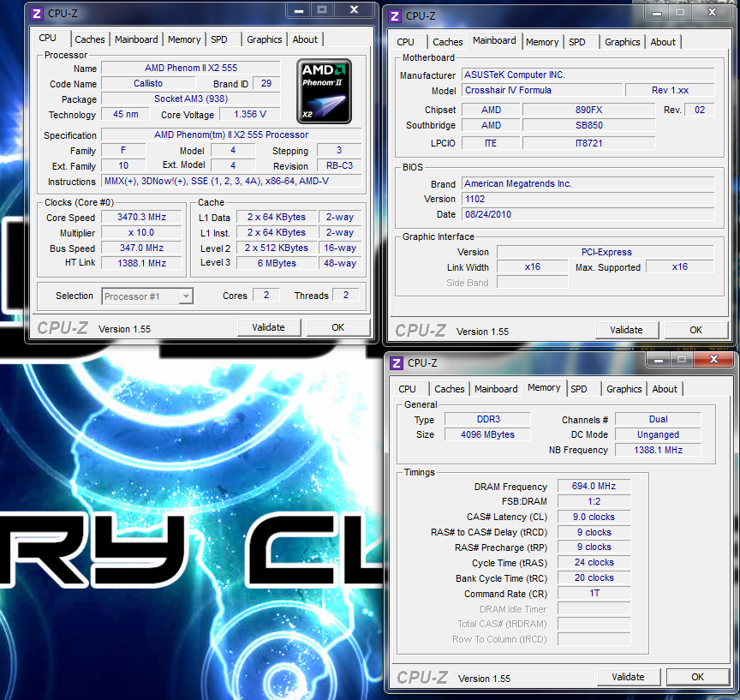
Task: Click the 'SB850' southbridge value
Action: [x=589, y=126]
